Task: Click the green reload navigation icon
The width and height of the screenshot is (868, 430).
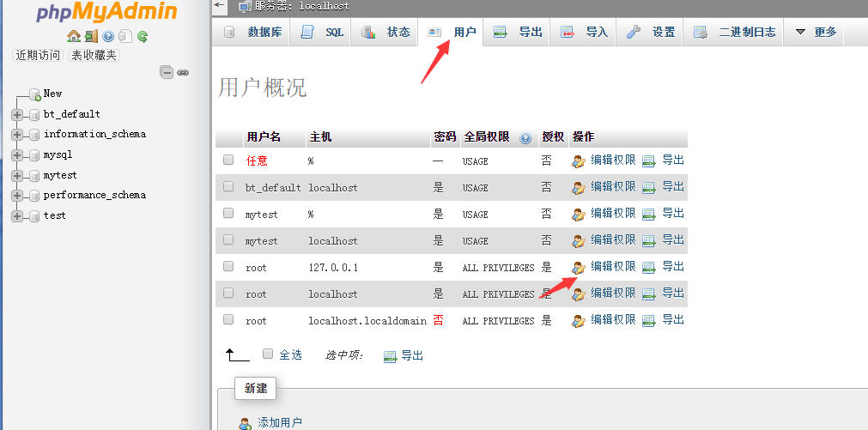Action: click(x=143, y=37)
